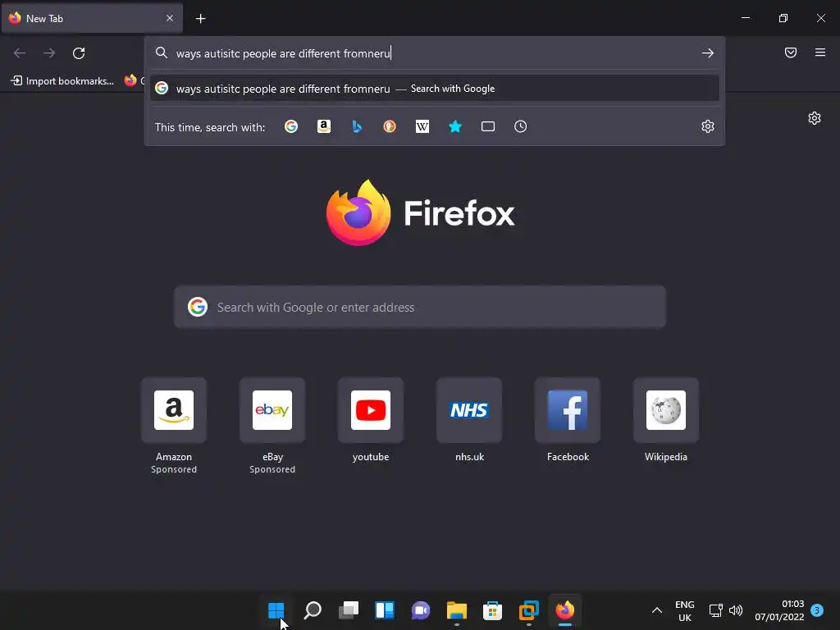This screenshot has height=630, width=840.
Task: Open Microsoft Store from taskbar
Action: [x=492, y=610]
